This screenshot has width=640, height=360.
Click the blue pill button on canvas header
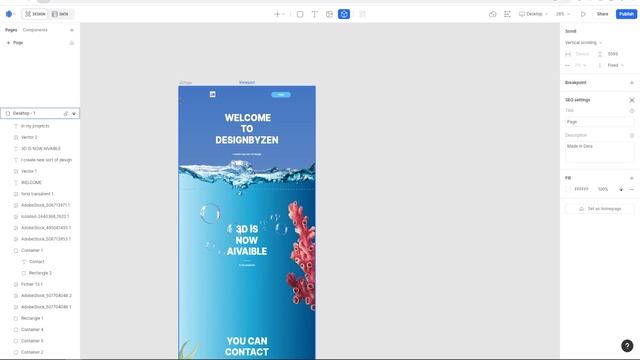281,95
